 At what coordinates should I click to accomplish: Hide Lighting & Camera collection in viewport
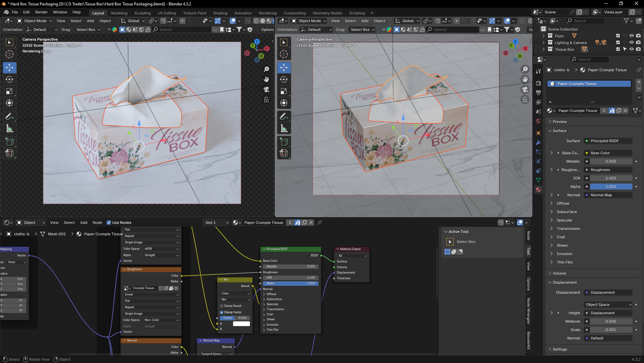(631, 42)
